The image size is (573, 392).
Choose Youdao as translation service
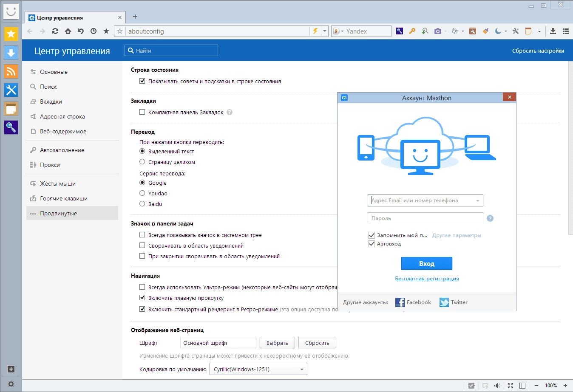142,193
